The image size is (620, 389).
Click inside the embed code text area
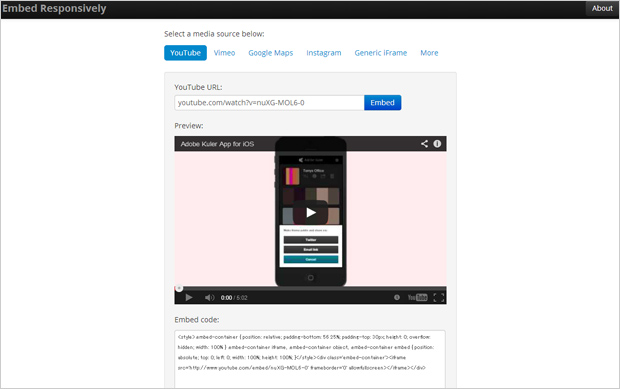click(310, 359)
